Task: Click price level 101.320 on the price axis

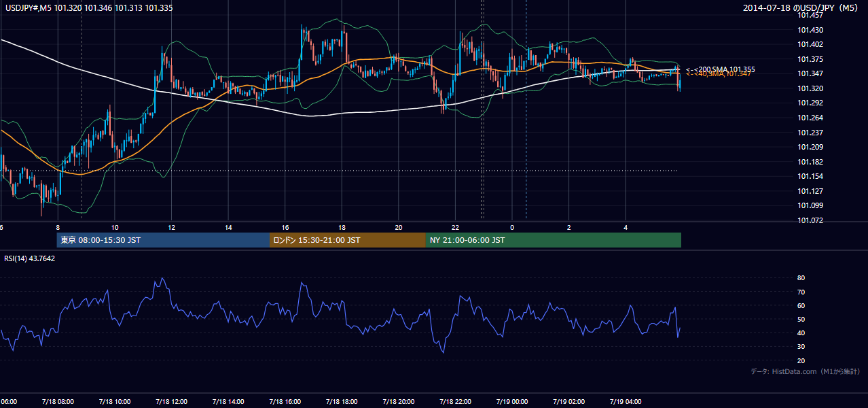Action: (810, 88)
